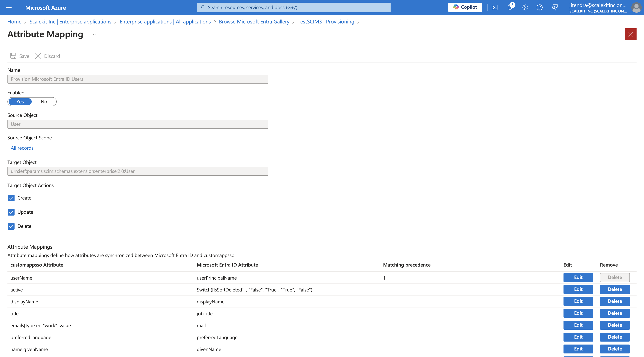Open the Help question mark icon

pyautogui.click(x=539, y=7)
